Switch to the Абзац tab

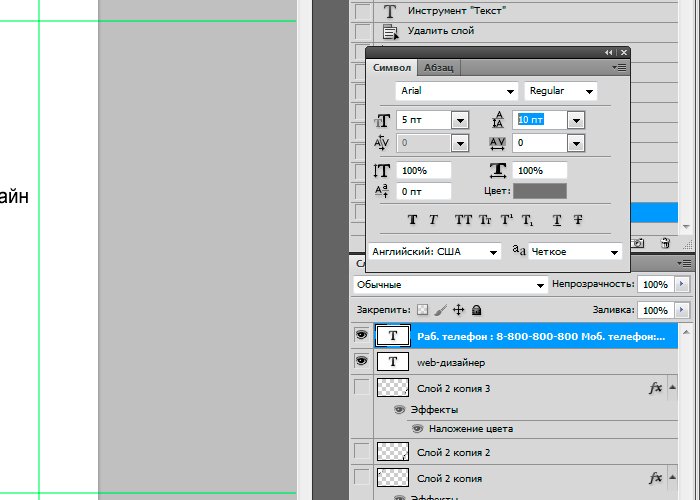click(x=439, y=67)
